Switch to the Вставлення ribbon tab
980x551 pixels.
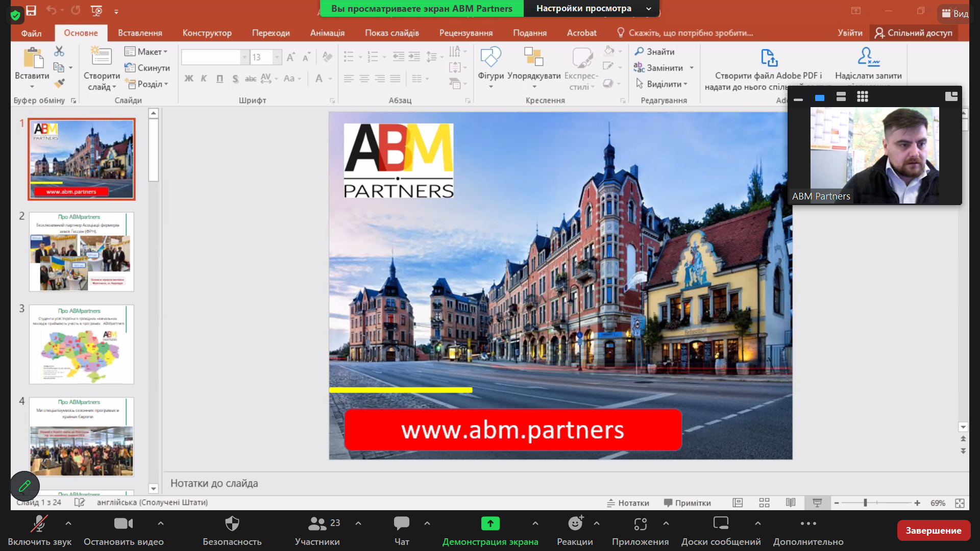[140, 33]
